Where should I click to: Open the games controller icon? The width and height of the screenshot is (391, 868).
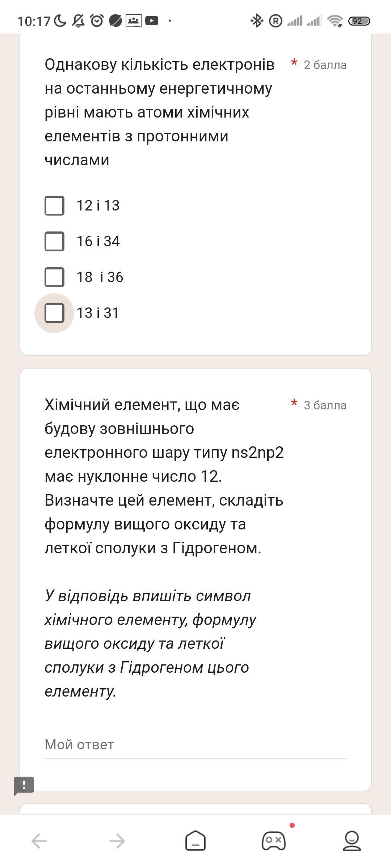274,841
